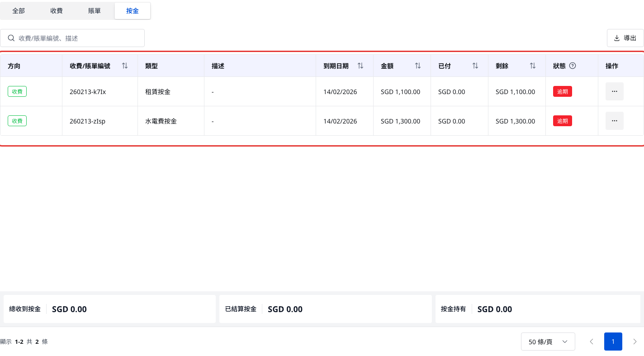Screen dimensions: 644x356
Task: Click the 租賃按金 type cell
Action: click(158, 92)
